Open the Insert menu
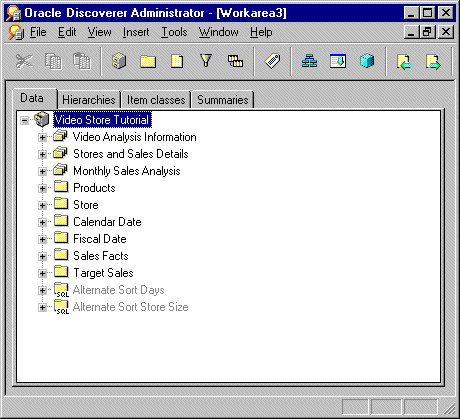The width and height of the screenshot is (460, 419). point(136,32)
